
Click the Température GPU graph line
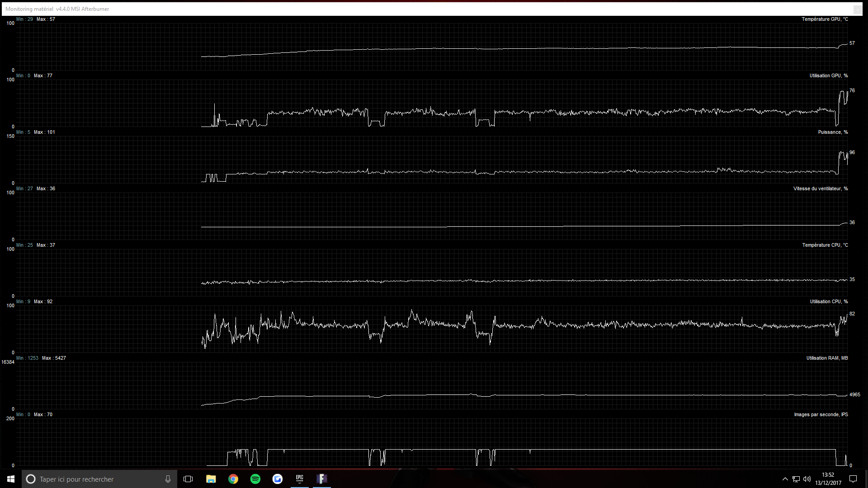pyautogui.click(x=452, y=48)
